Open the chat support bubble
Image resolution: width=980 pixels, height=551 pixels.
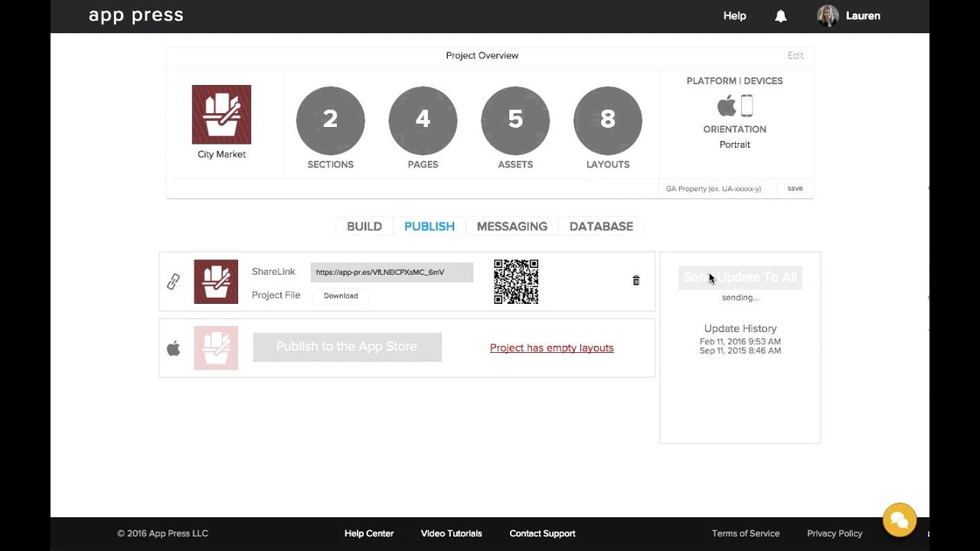tap(900, 520)
